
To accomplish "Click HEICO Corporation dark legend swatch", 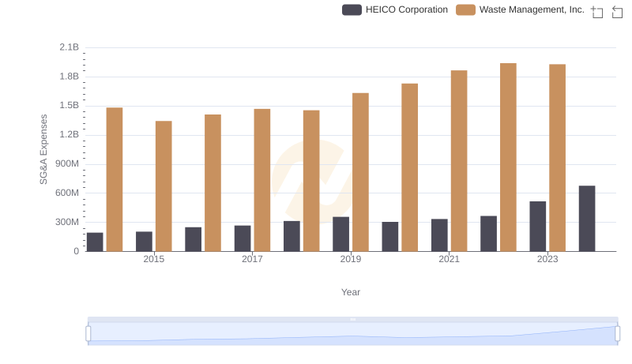I will coord(352,9).
